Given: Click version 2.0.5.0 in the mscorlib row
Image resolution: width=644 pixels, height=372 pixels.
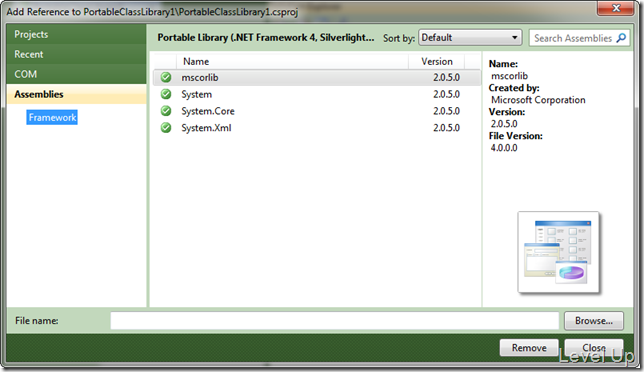Looking at the screenshot, I should pos(446,78).
